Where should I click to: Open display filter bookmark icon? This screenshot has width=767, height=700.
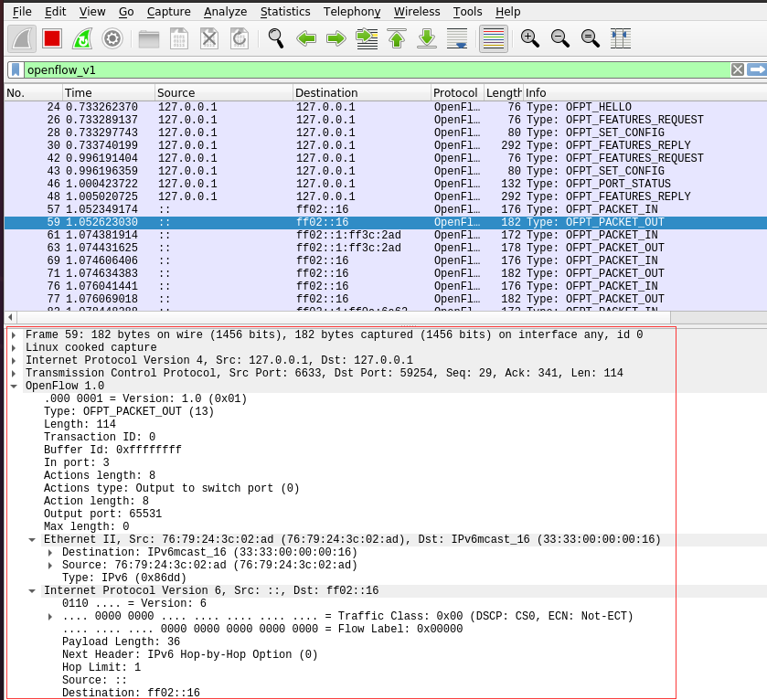click(16, 69)
